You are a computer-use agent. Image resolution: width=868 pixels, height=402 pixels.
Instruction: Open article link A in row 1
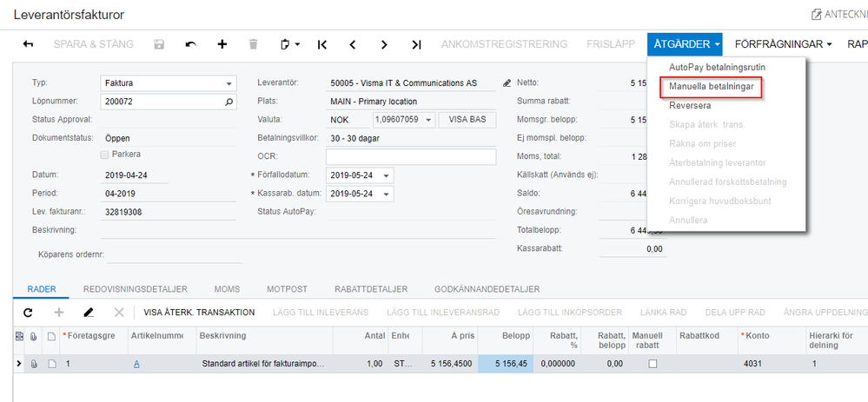click(x=136, y=364)
